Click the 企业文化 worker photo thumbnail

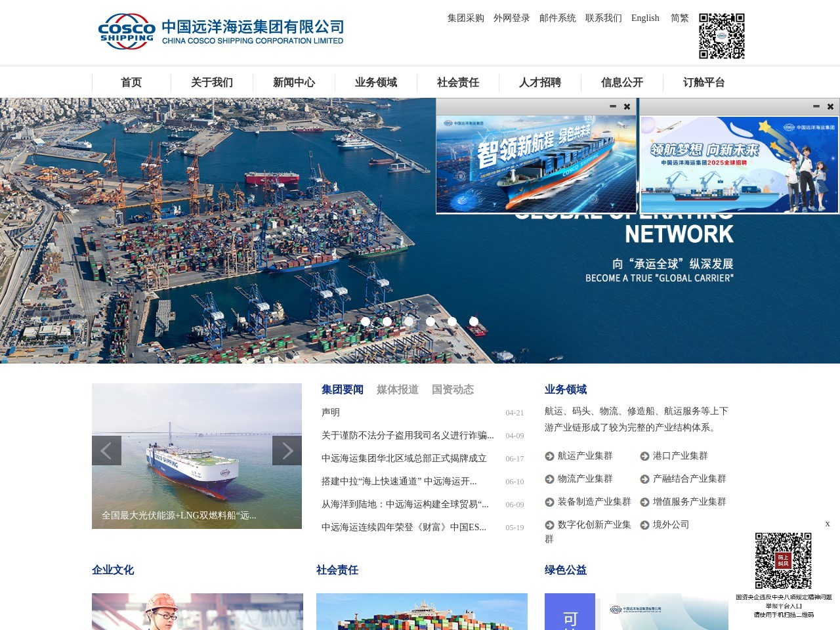tap(198, 612)
